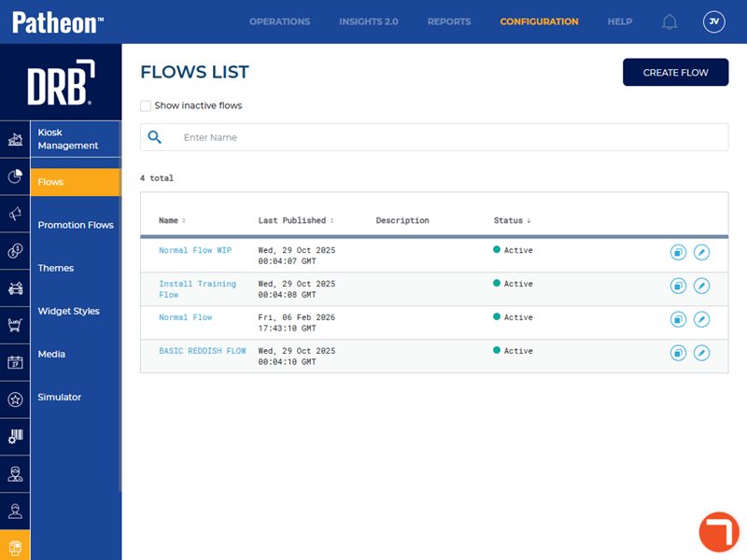This screenshot has height=560, width=747.
Task: Open the calendar sidebar icon
Action: point(15,362)
